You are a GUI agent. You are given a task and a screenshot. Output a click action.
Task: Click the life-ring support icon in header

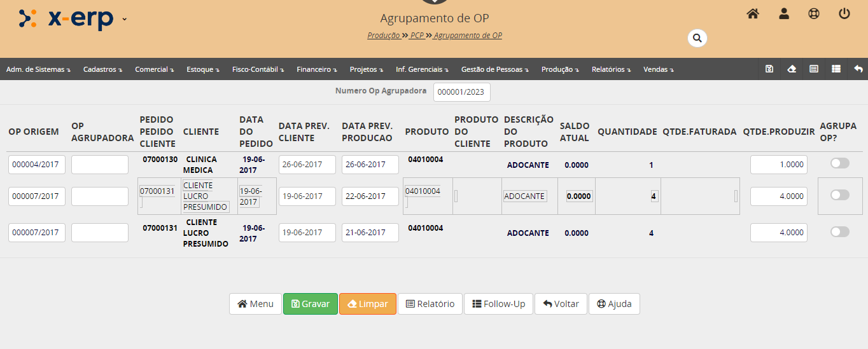814,13
